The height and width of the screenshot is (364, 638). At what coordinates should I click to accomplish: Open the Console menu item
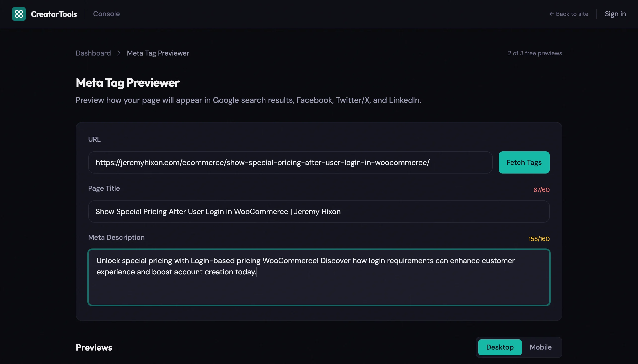click(x=107, y=14)
